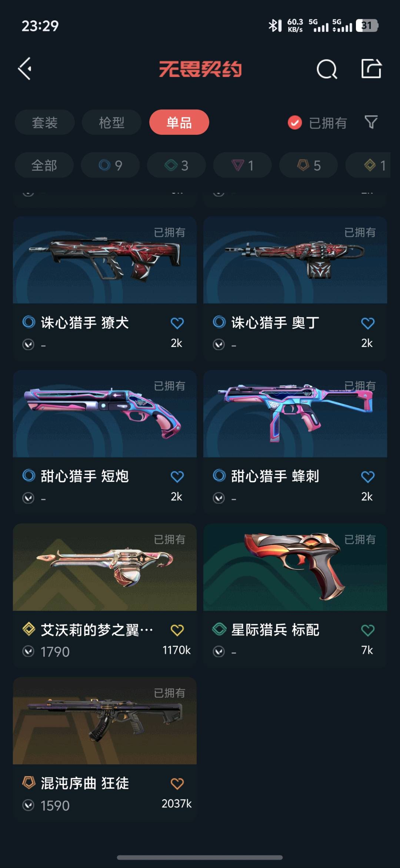Select the 单品 tab
Viewport: 400px width, 868px height.
[179, 122]
